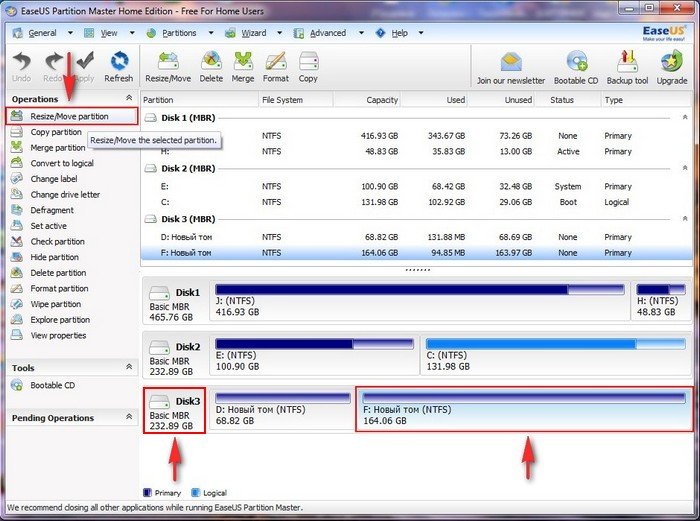Sort by Capacity column header
Viewport: 700px width, 521px height.
coord(367,100)
